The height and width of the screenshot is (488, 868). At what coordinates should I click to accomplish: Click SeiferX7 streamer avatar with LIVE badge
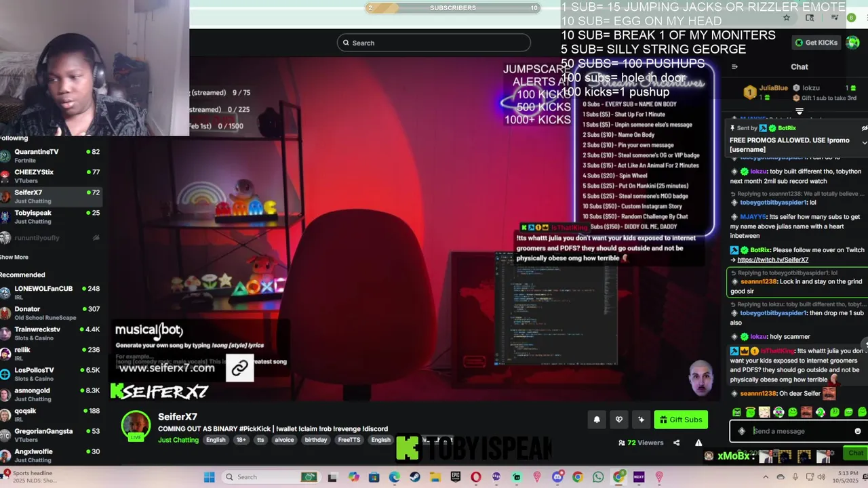[136, 426]
